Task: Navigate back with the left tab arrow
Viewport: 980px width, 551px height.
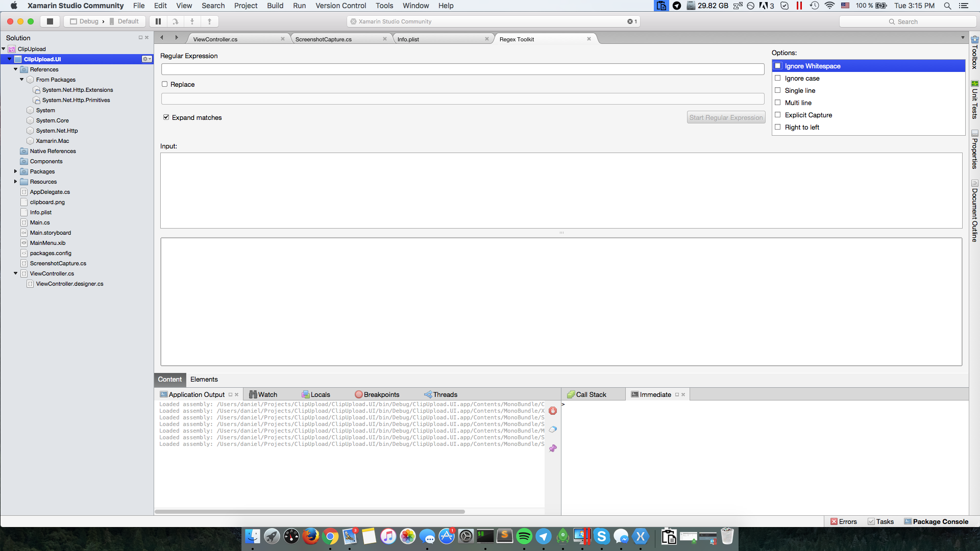Action: click(x=162, y=37)
